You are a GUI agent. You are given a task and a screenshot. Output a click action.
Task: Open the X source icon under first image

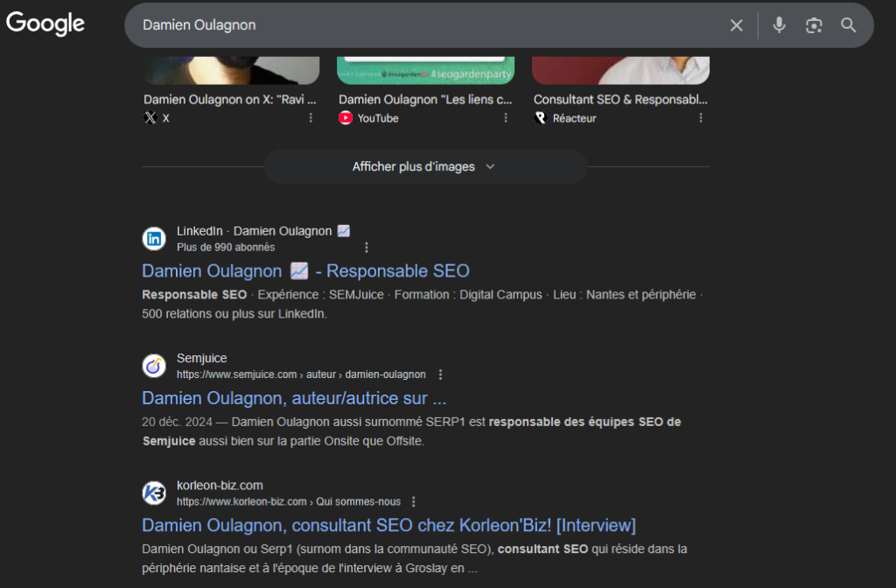pos(150,118)
